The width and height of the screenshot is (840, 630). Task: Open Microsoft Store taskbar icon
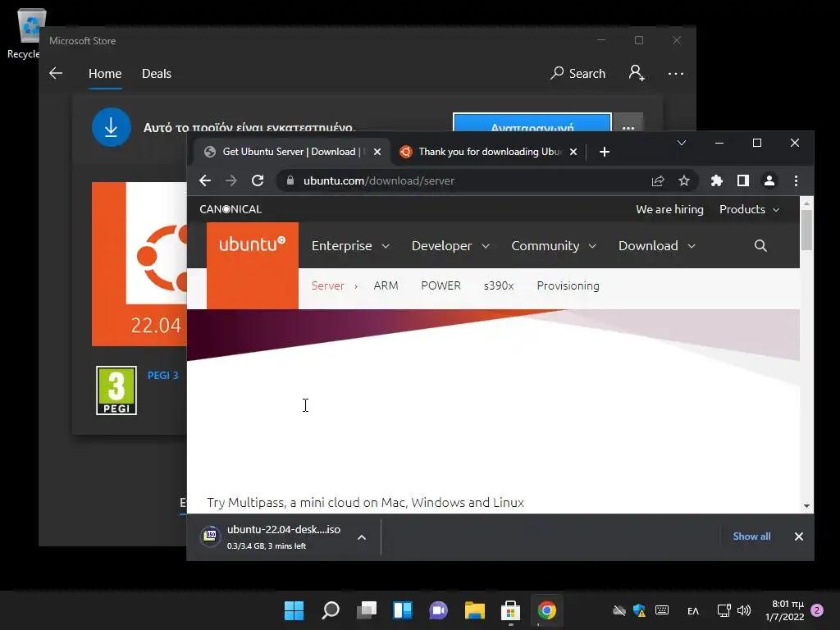510,610
